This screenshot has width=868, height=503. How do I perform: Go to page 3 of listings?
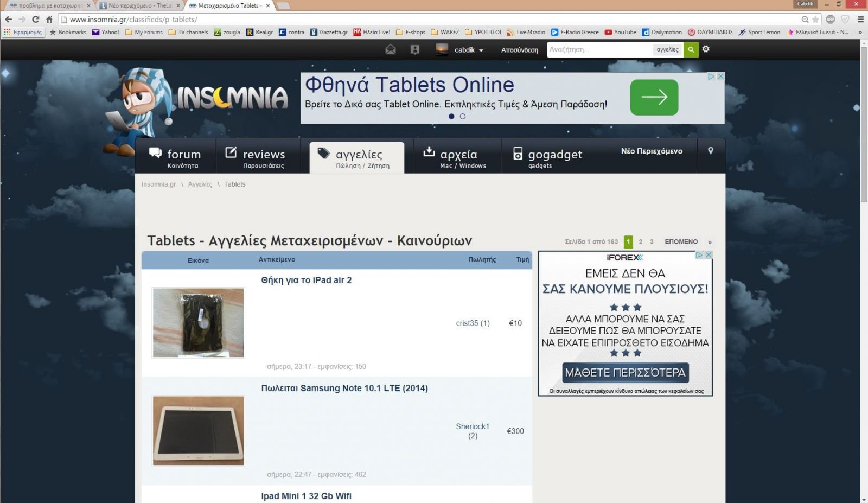click(x=652, y=242)
